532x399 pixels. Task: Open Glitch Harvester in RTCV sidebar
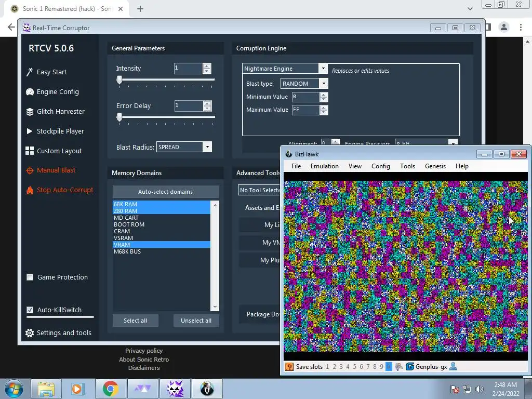[x=55, y=112]
